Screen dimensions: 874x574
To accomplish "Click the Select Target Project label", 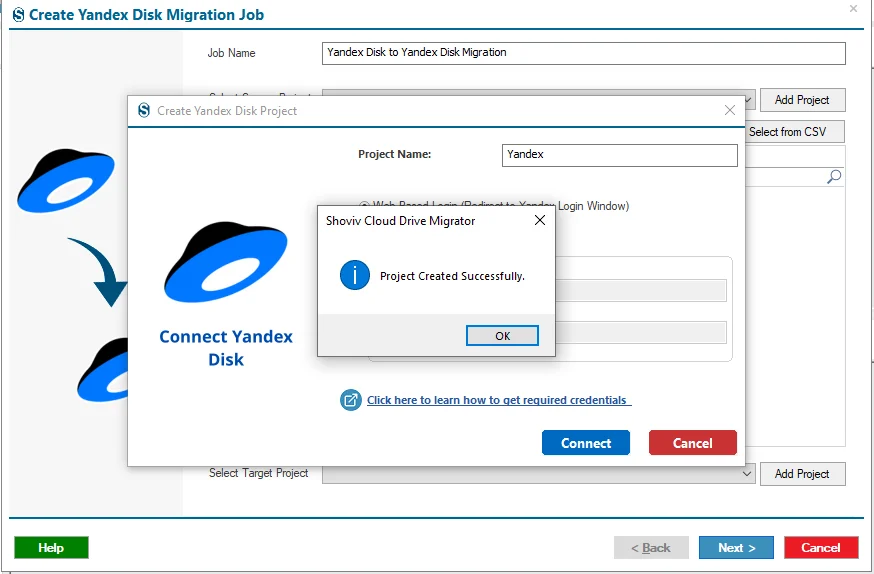I will 259,473.
